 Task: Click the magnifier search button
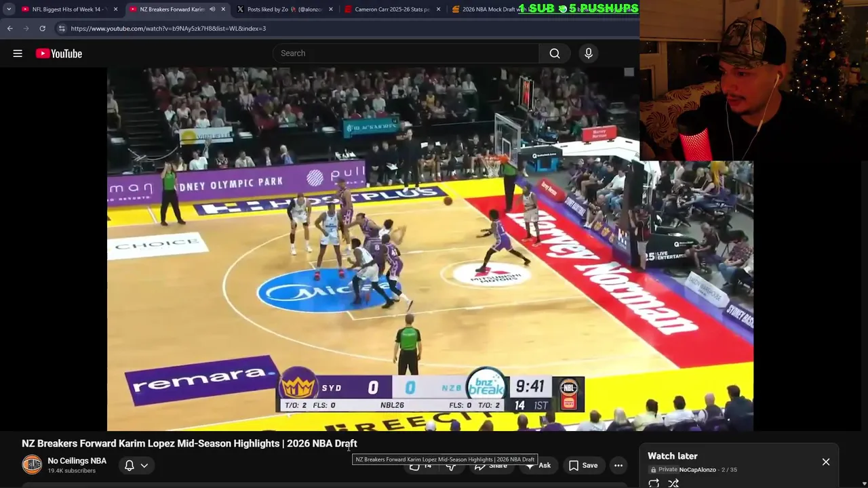click(555, 54)
